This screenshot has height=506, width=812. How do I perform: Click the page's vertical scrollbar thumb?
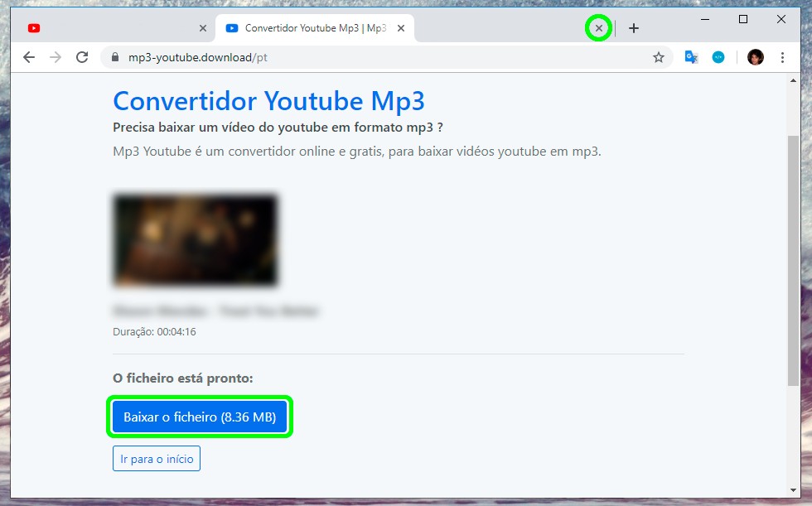pyautogui.click(x=793, y=260)
